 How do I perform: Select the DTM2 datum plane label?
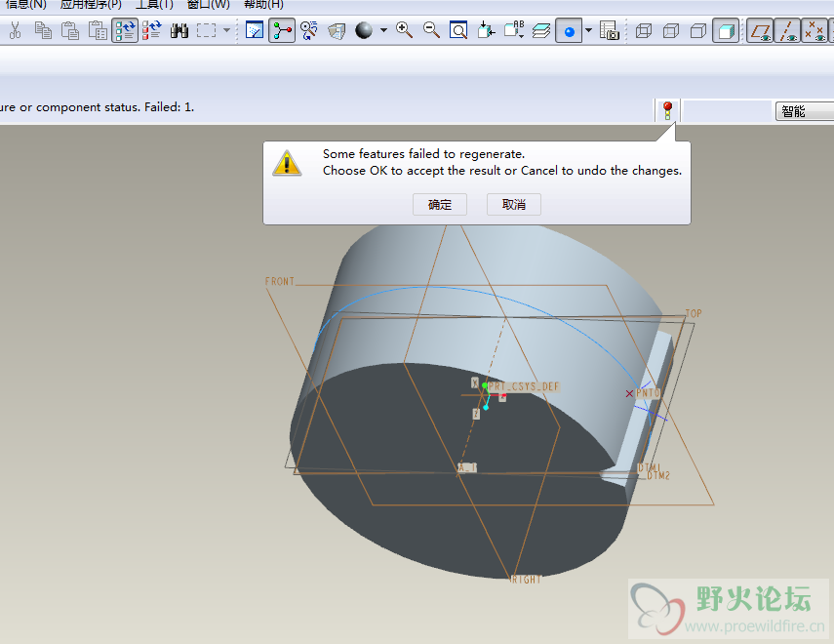658,476
